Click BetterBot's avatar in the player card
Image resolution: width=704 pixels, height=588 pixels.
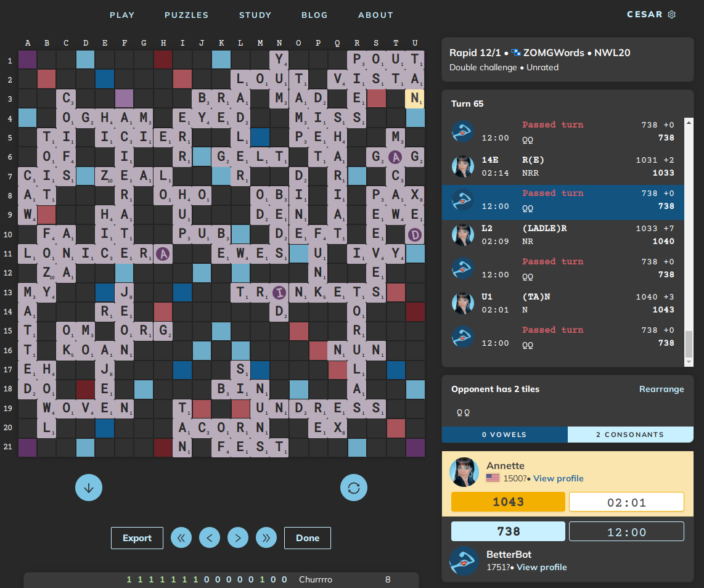(464, 560)
